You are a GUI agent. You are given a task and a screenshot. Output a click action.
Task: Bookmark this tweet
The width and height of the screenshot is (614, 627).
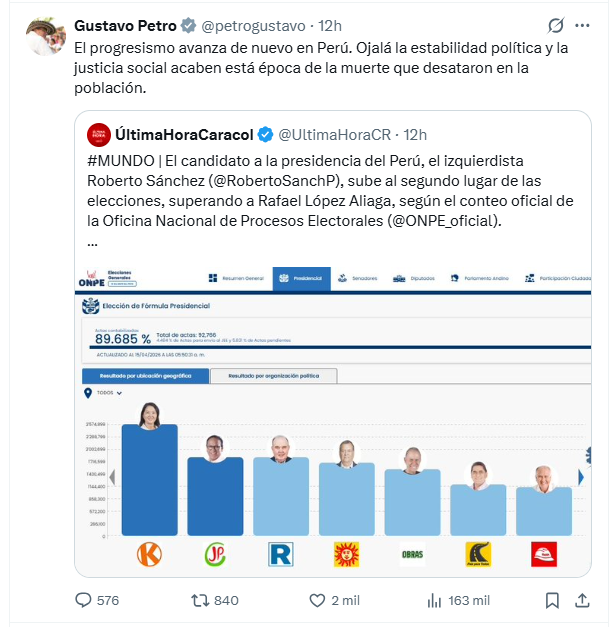(552, 600)
